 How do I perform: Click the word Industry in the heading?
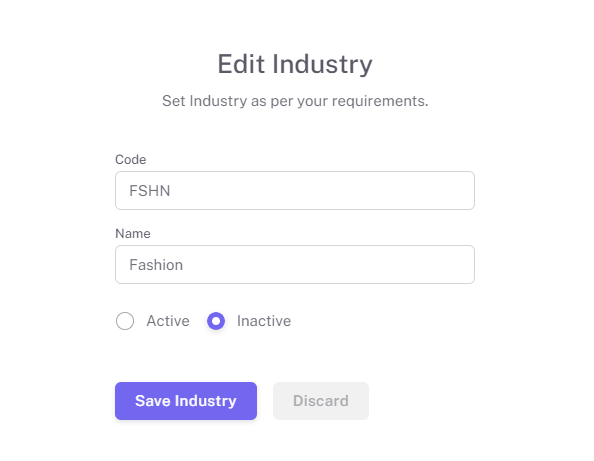(x=322, y=64)
